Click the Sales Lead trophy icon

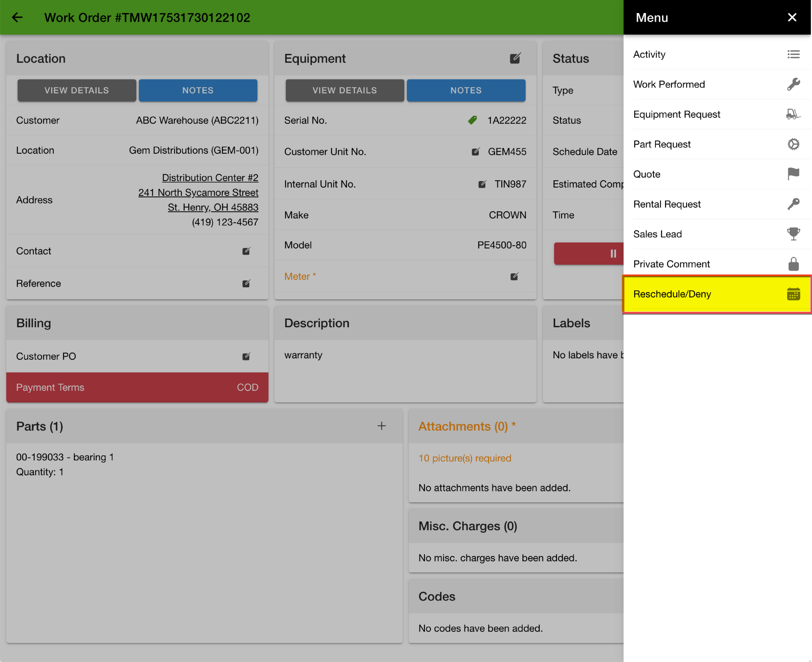pos(793,234)
